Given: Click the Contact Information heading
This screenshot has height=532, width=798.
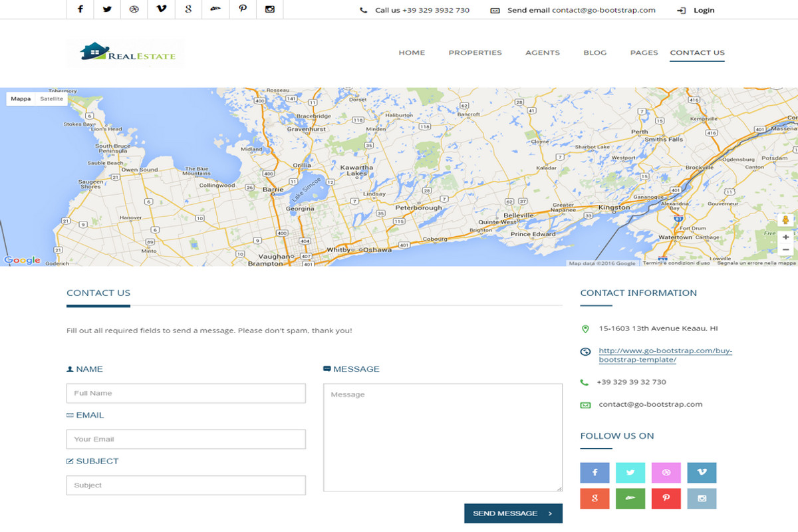Looking at the screenshot, I should point(638,293).
